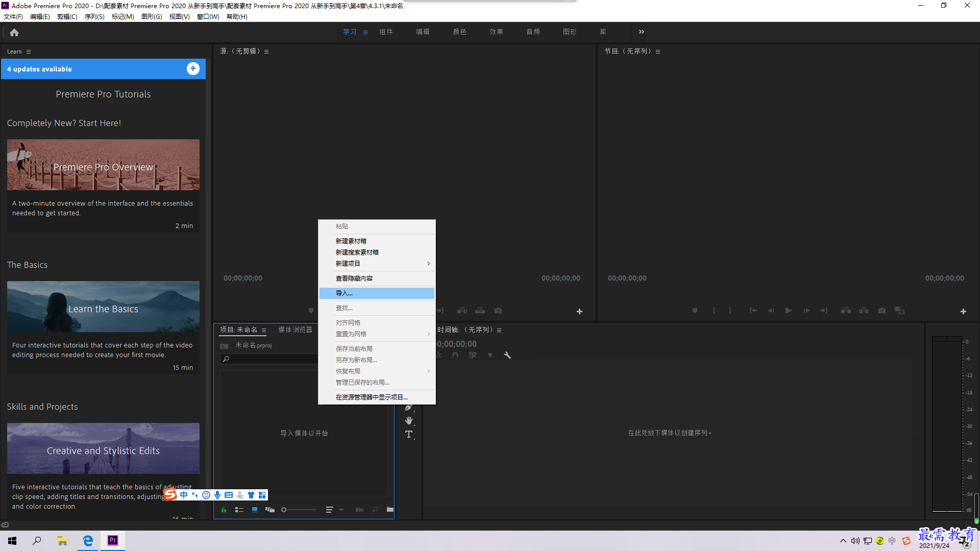The height and width of the screenshot is (551, 980).
Task: Play in the program monitor
Action: point(789,310)
